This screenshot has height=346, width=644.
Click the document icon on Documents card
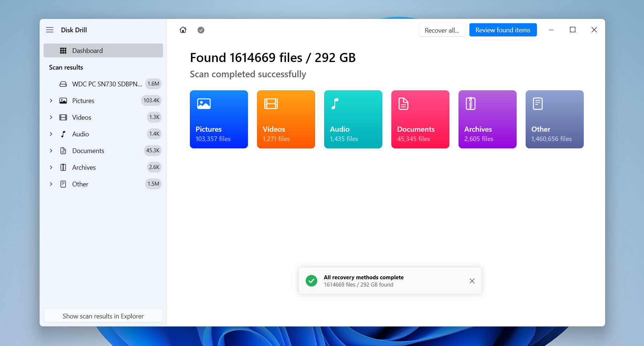403,104
